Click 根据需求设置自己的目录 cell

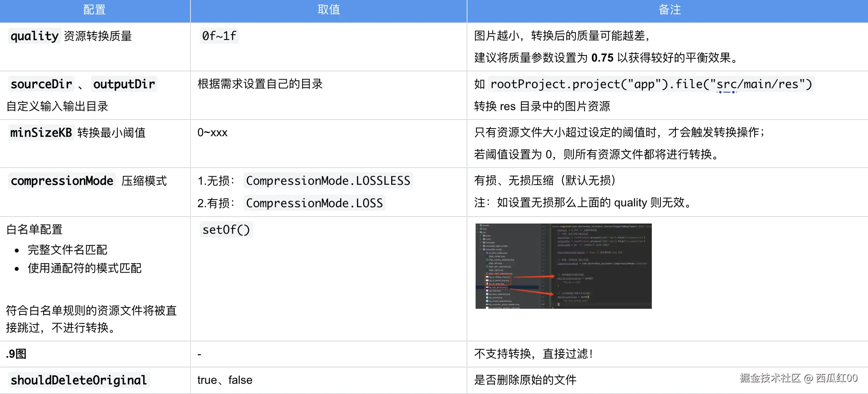click(260, 84)
